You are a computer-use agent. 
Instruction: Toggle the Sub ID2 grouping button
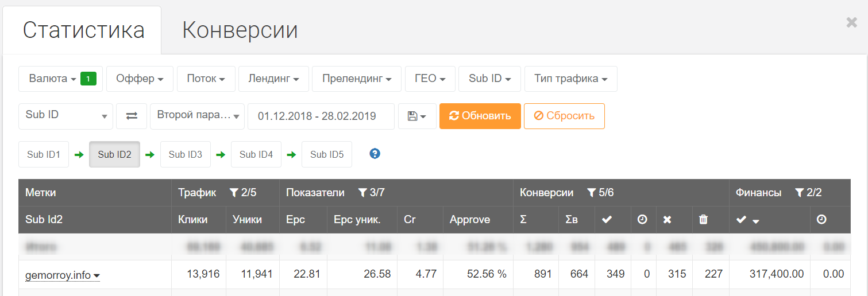(114, 154)
